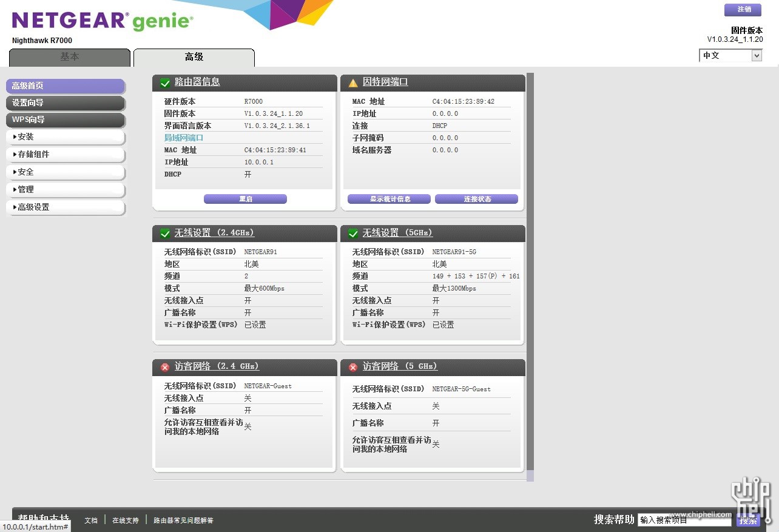Click yellow warning icon beside 因特网端口
779x532 pixels.
click(x=353, y=82)
